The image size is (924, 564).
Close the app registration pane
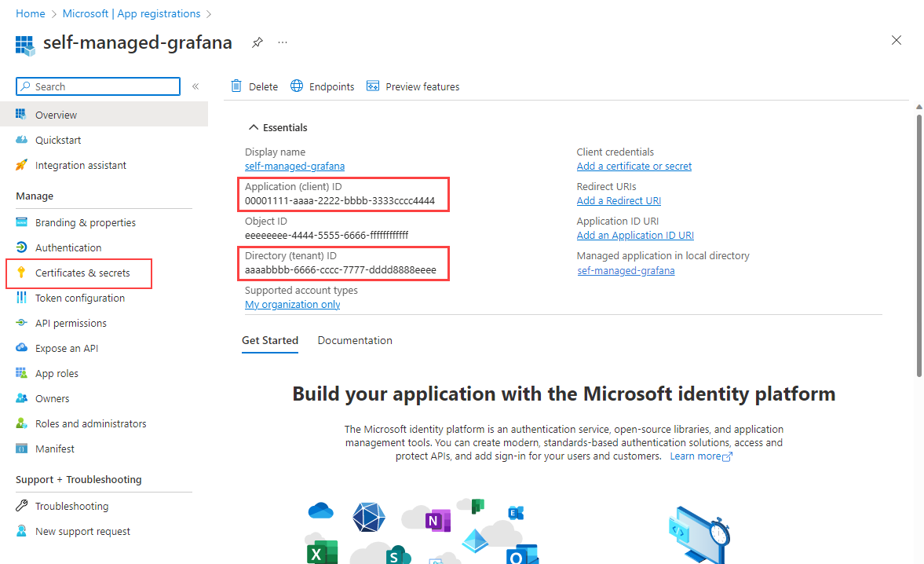coord(897,40)
